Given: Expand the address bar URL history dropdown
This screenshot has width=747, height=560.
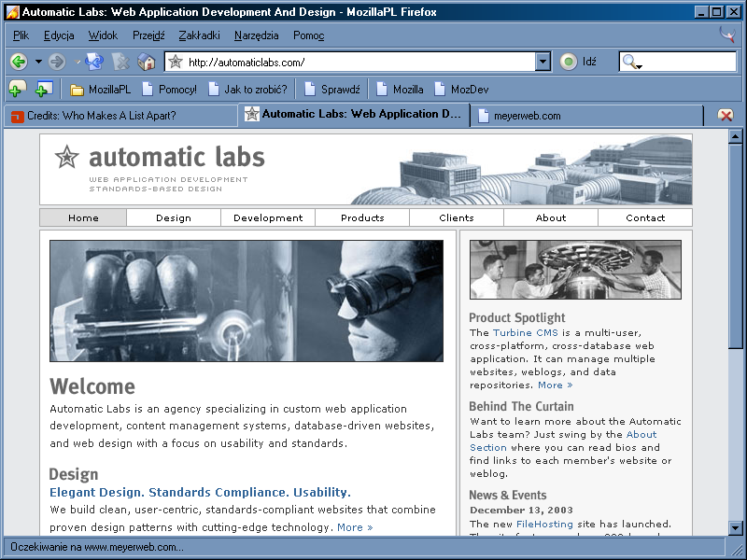Looking at the screenshot, I should [x=543, y=62].
